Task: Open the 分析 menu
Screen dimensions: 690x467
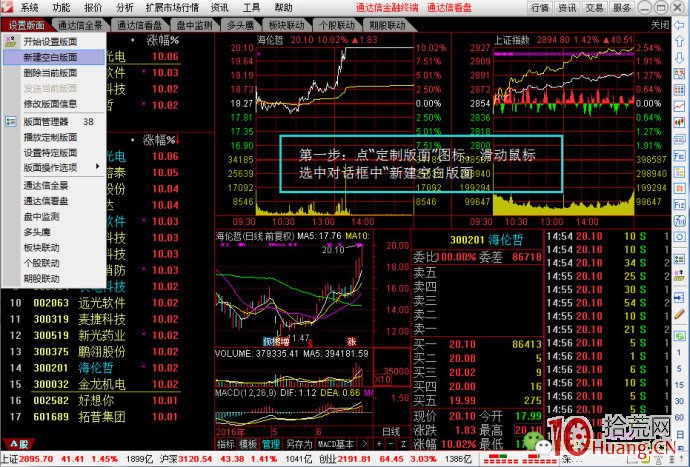Action: [125, 7]
